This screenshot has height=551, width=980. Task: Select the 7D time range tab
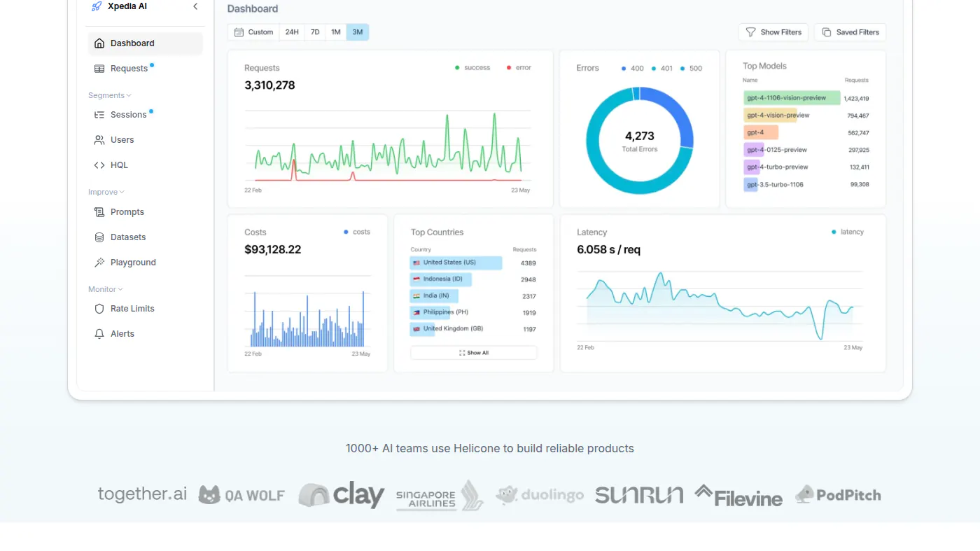(x=315, y=32)
